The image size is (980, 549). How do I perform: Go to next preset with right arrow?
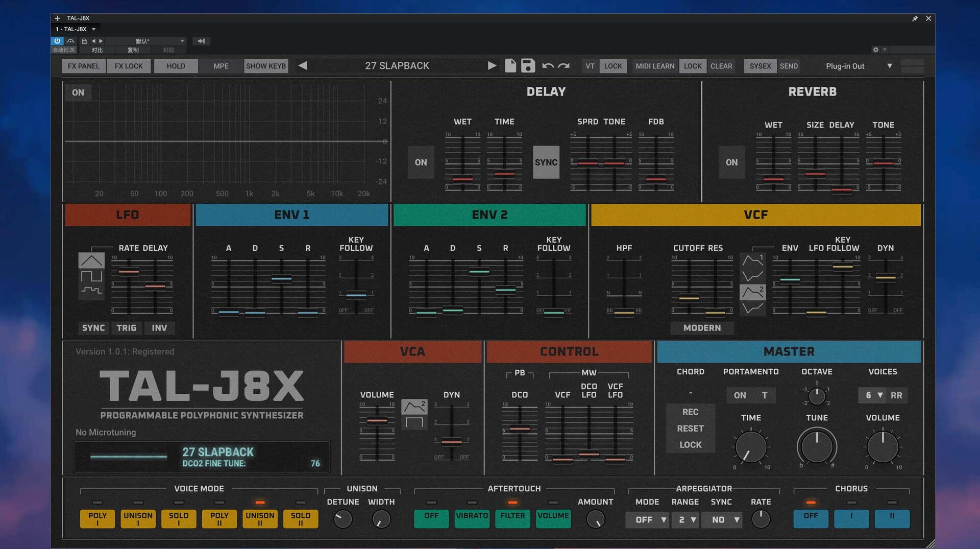492,66
